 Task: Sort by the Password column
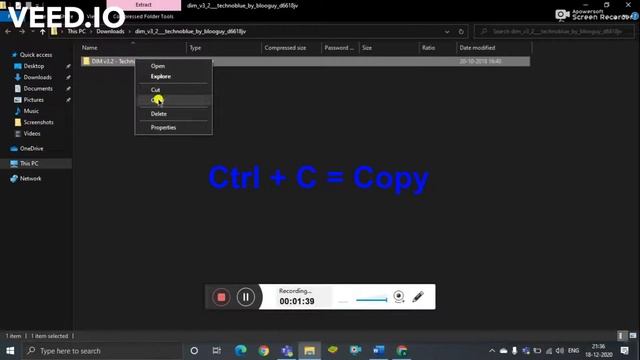[340, 48]
